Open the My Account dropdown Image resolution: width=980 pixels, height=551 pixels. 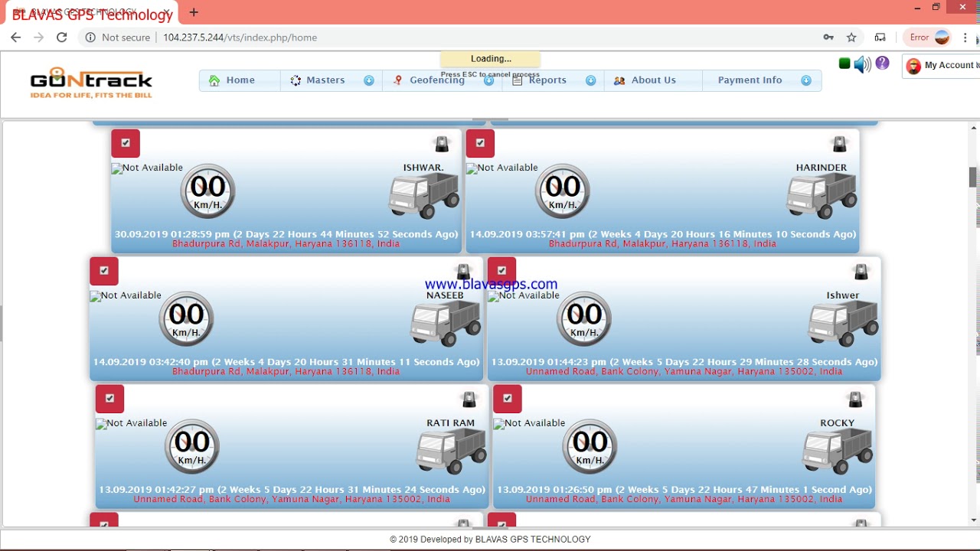(942, 66)
